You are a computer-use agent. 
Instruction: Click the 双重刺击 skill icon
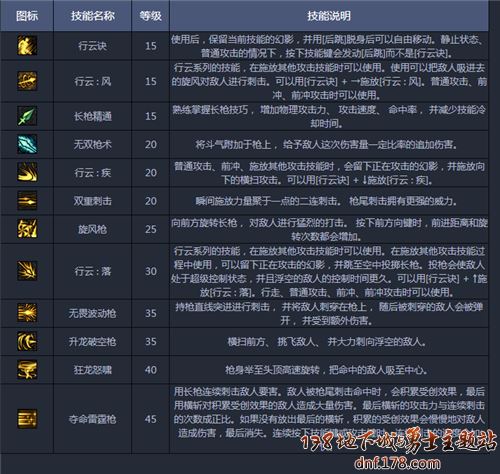tap(27, 201)
